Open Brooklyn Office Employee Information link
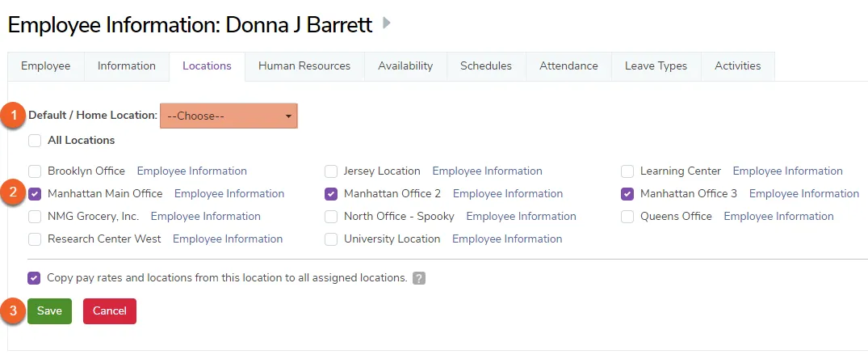The image size is (868, 359). tap(192, 171)
